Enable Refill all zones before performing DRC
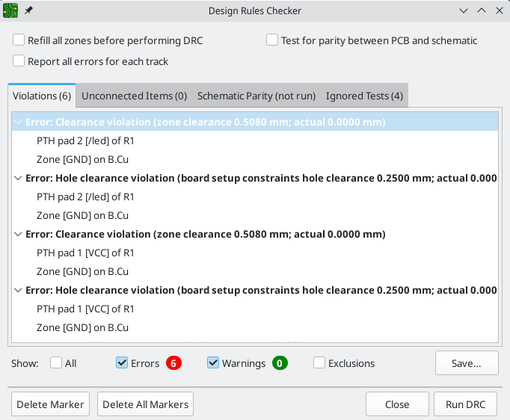 pos(19,40)
